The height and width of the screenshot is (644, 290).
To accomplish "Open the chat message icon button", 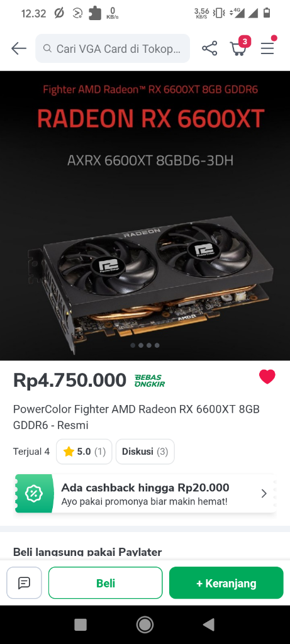I will 25,583.
